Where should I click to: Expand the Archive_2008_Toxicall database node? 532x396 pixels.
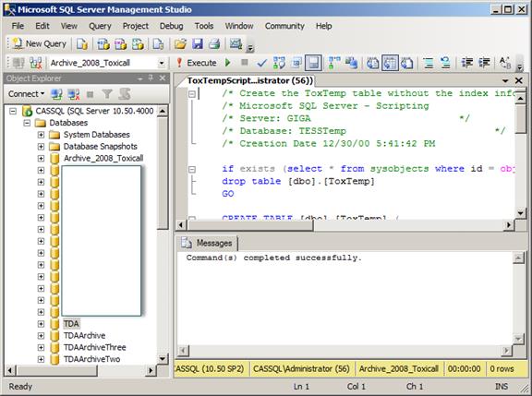tap(41, 159)
